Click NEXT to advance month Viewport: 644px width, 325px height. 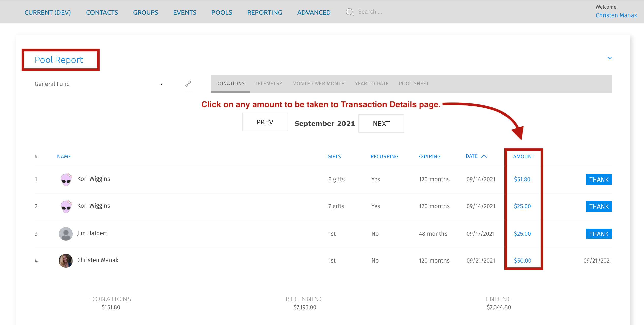[381, 124]
